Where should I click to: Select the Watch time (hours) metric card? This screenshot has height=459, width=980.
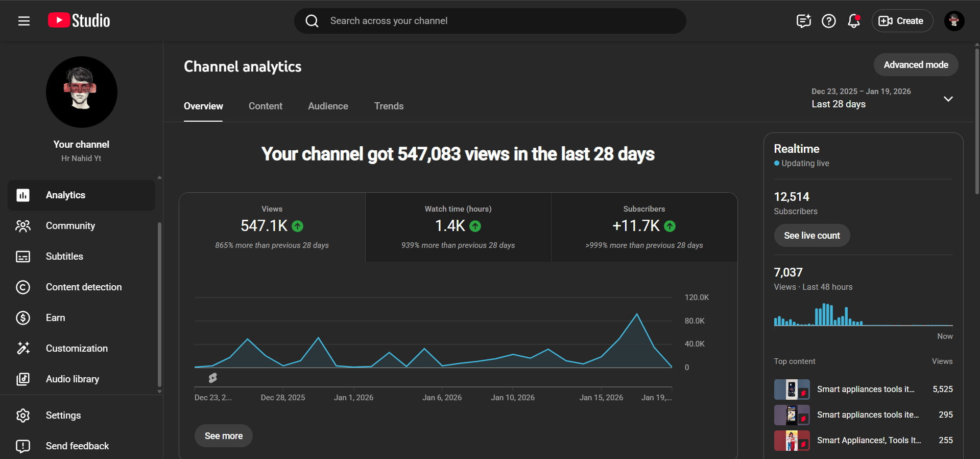click(x=458, y=227)
